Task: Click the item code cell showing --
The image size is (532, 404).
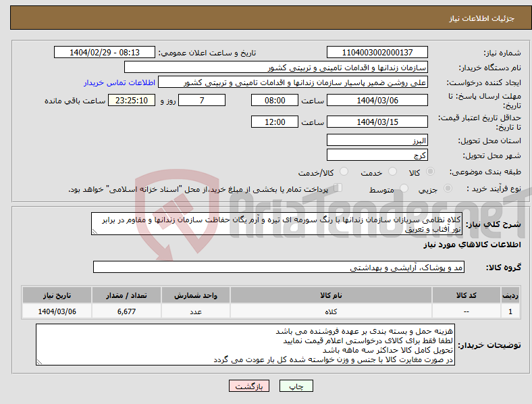Action: pos(467,311)
